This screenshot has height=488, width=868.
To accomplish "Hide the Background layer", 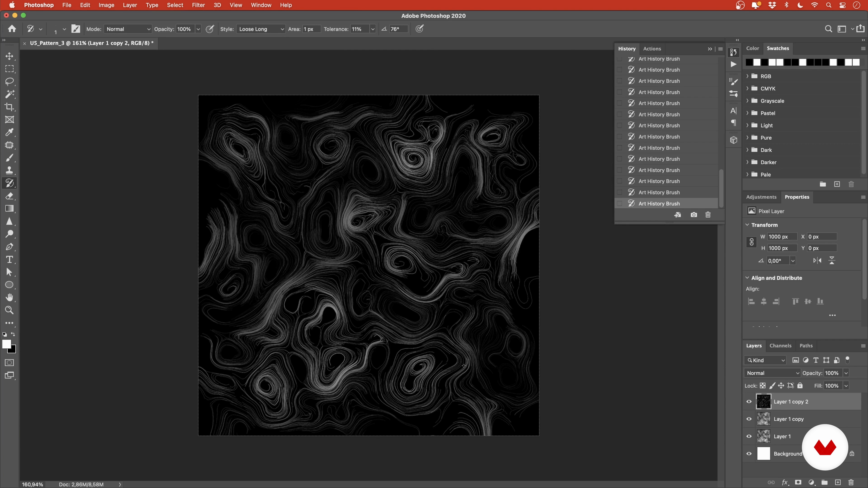I will pos(749,454).
